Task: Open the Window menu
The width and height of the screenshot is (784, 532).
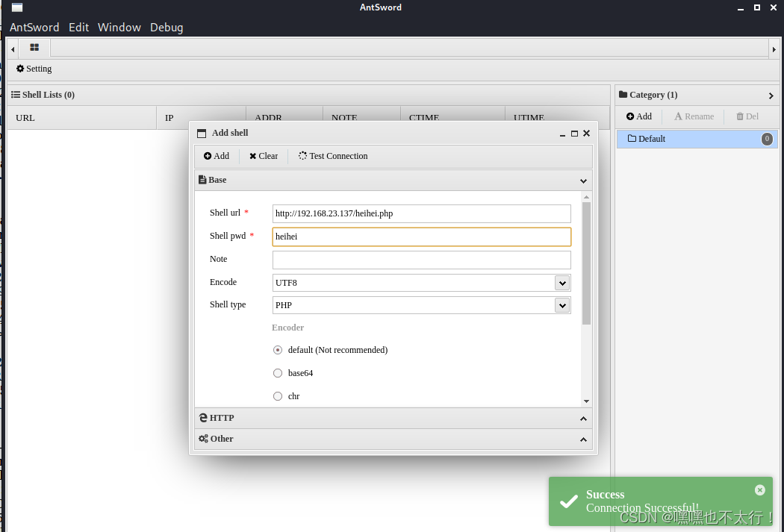Action: 119,28
